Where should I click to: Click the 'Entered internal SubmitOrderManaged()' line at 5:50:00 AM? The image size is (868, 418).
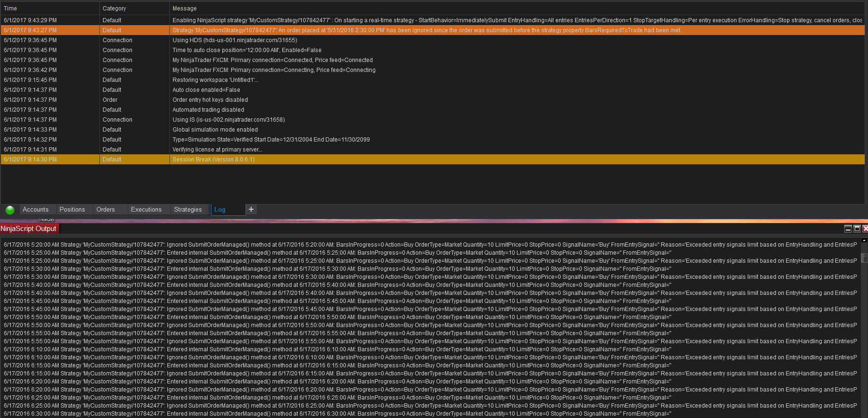coord(337,317)
